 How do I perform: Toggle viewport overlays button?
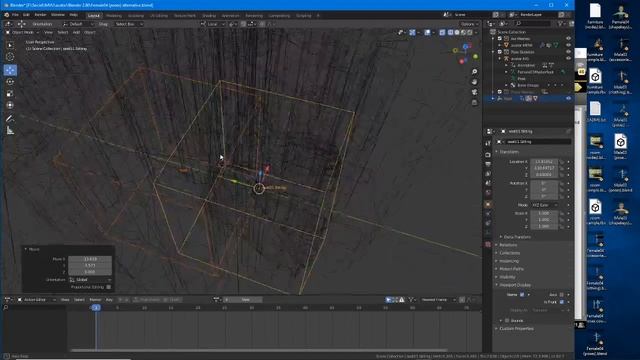point(427,32)
